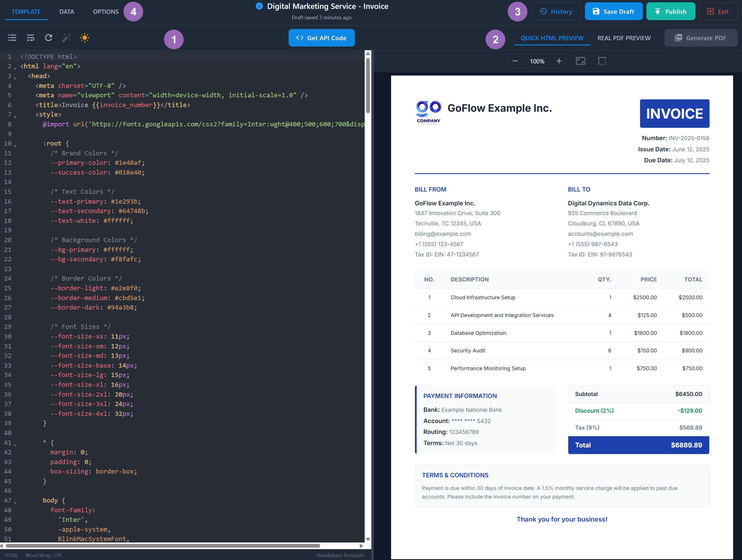Open History using the clock icon
Viewport: 742px width, 560px height.
point(556,11)
